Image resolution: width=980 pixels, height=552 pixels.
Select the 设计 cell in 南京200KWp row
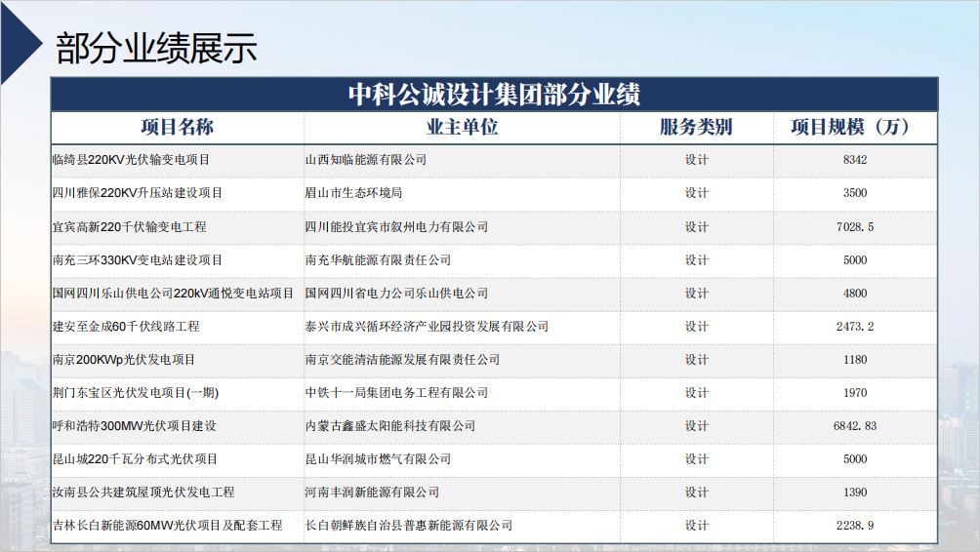pyautogui.click(x=696, y=360)
